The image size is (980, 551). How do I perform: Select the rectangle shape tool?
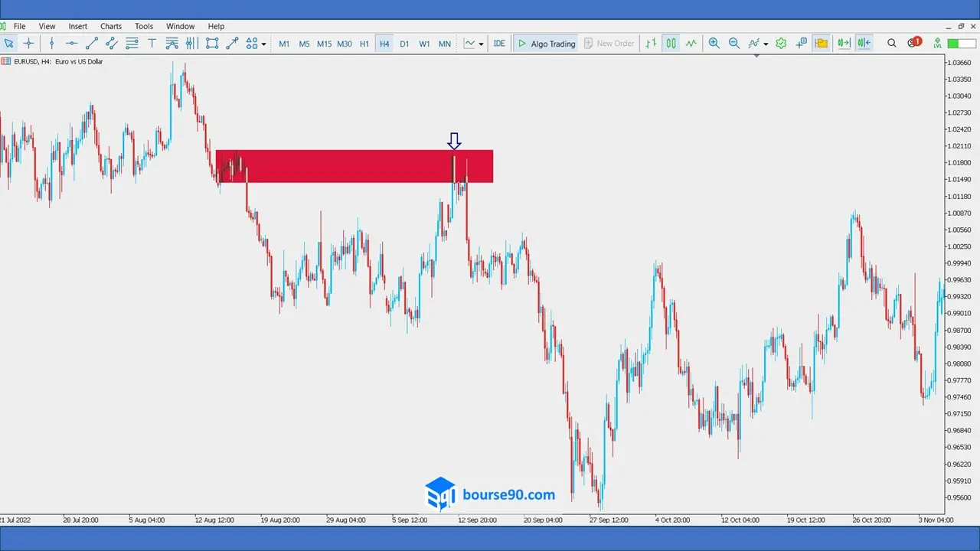(x=212, y=44)
